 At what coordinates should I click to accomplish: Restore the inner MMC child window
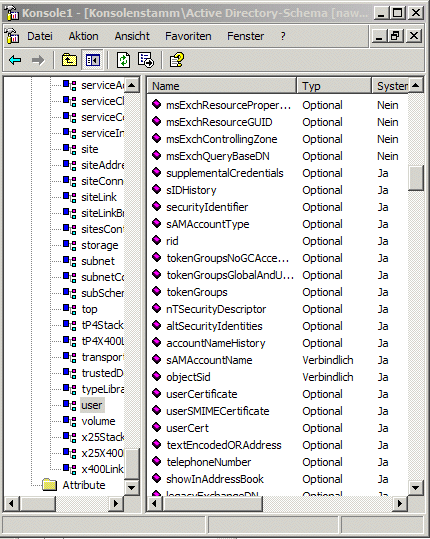[396, 36]
